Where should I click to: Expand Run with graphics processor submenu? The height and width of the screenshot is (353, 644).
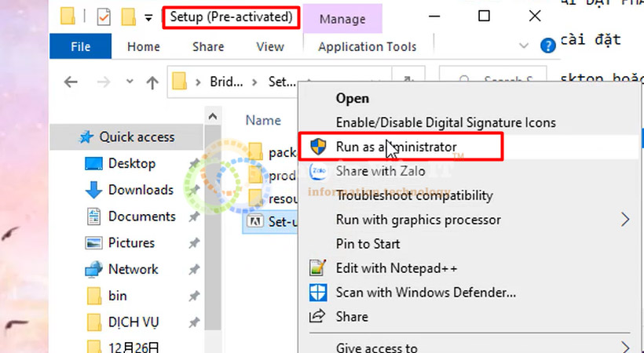pos(625,220)
